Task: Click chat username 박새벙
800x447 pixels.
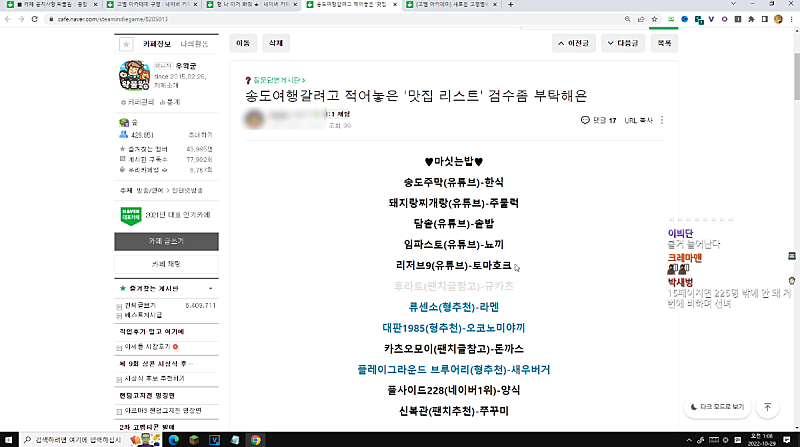Action: coord(681,282)
